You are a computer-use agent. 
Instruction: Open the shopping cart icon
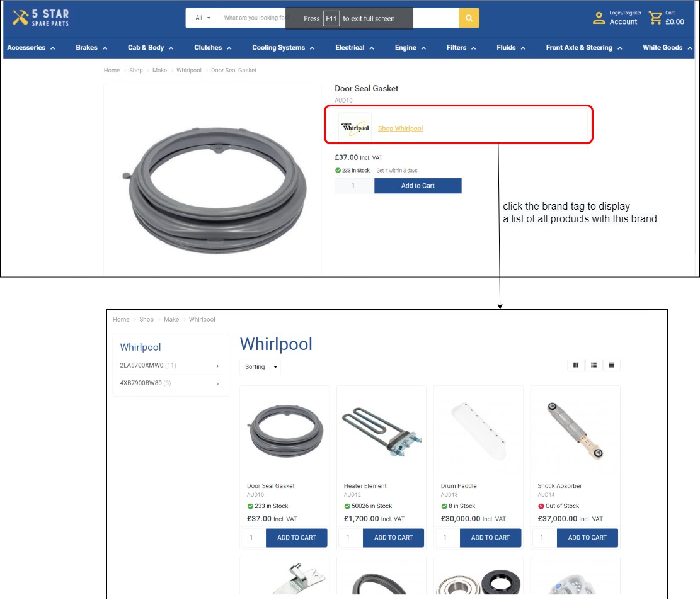coord(656,18)
